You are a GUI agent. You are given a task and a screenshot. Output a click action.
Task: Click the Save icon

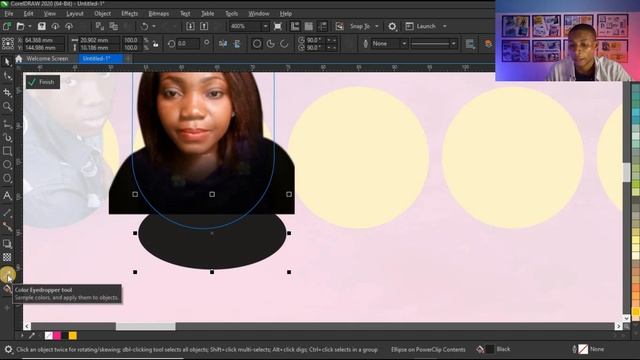coord(41,26)
